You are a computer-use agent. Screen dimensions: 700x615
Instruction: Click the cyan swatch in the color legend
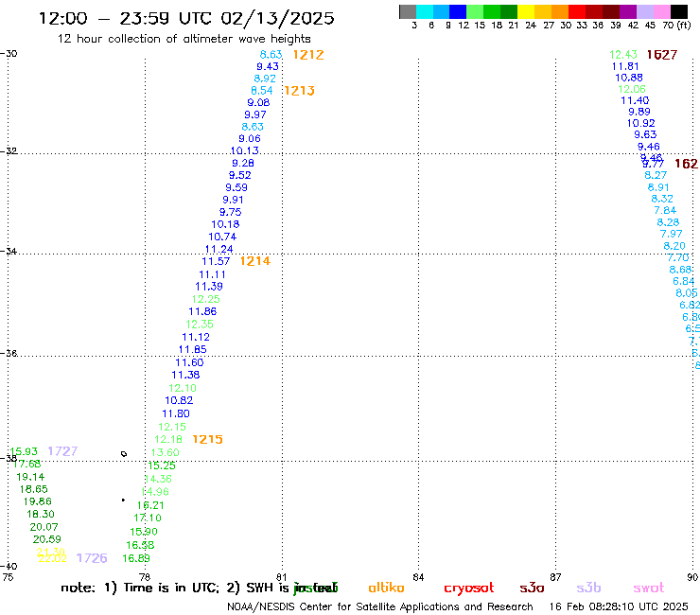[x=424, y=11]
